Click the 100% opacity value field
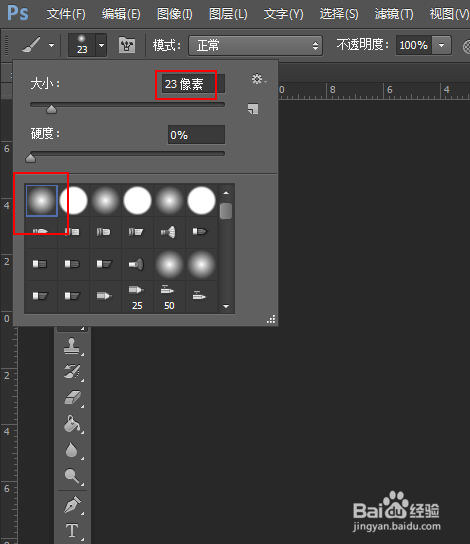Image resolution: width=470 pixels, height=544 pixels. (x=413, y=45)
